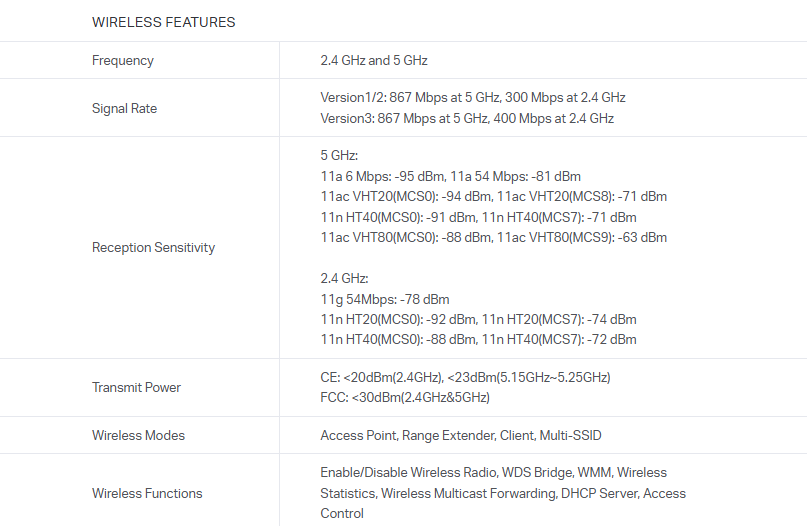
Task: Click the '11g 54Mbps: -78 dBm' line
Action: click(x=384, y=299)
